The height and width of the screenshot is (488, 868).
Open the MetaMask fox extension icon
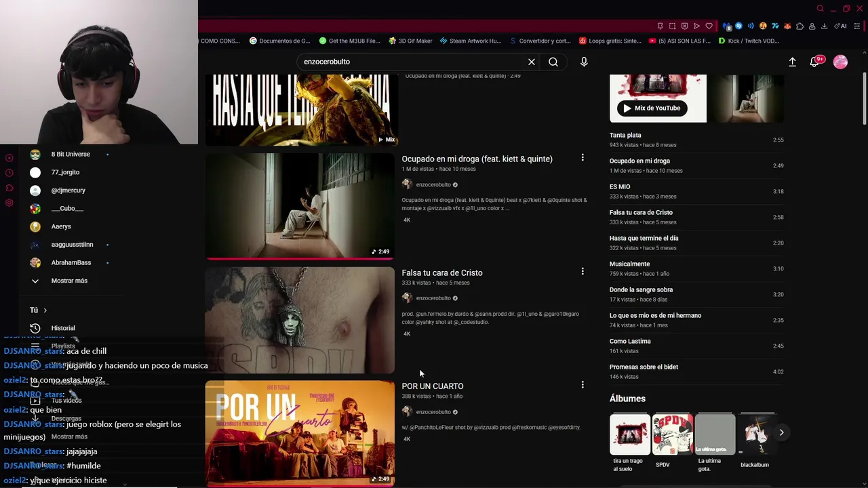787,26
